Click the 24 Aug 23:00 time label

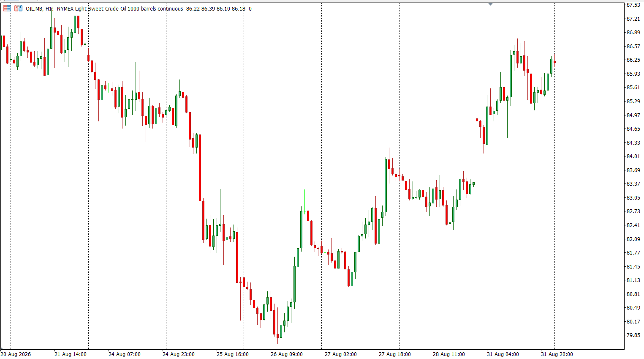pyautogui.click(x=178, y=354)
